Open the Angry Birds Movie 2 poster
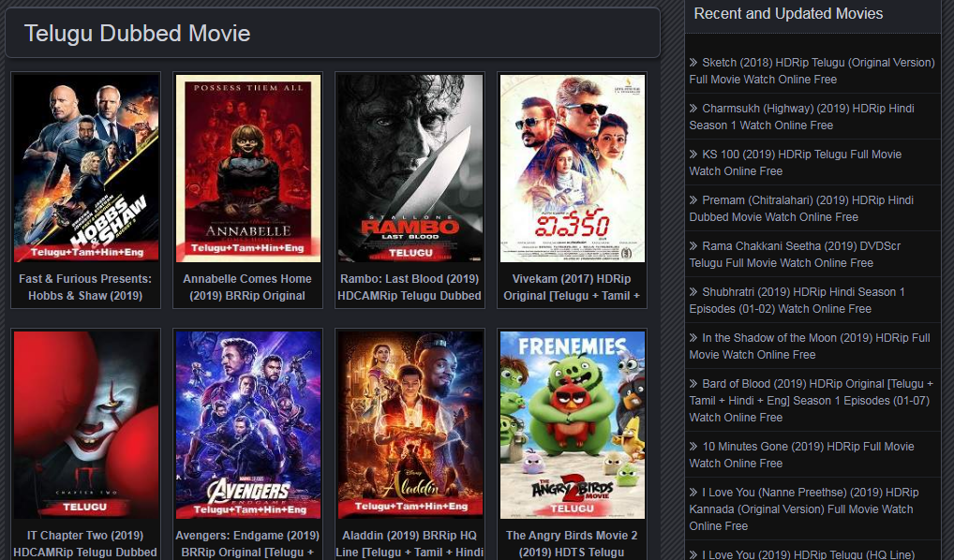Screen dimensions: 954x560 click(572, 425)
